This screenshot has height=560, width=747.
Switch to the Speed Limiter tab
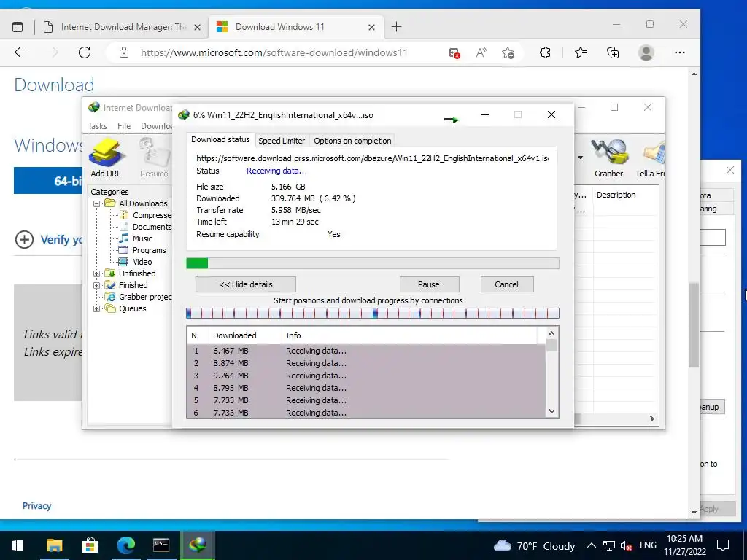pos(282,141)
